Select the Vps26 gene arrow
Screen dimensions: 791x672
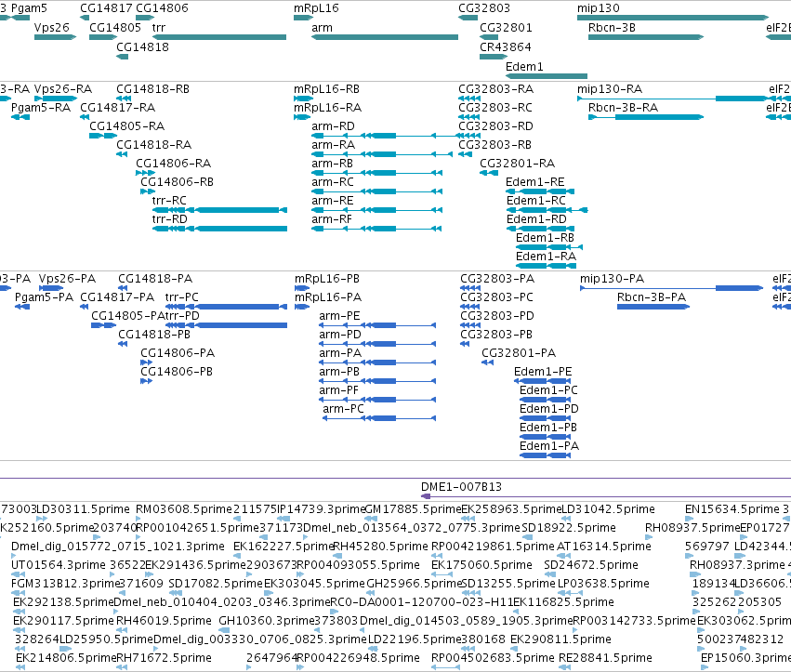(56, 37)
